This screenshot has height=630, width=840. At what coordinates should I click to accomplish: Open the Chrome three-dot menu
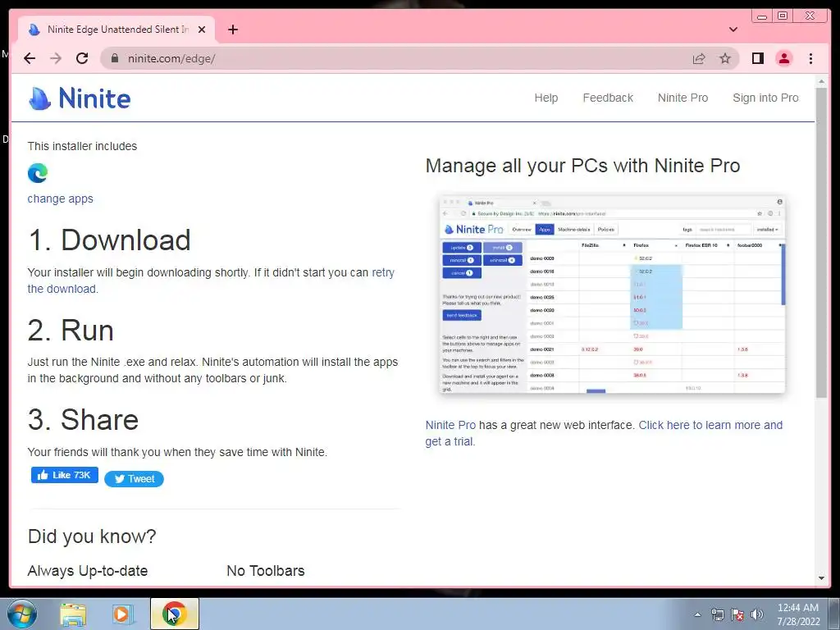click(810, 58)
